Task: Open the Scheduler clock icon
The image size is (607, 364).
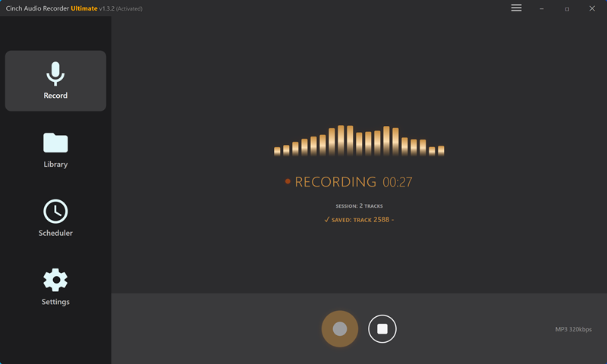Action: click(55, 211)
